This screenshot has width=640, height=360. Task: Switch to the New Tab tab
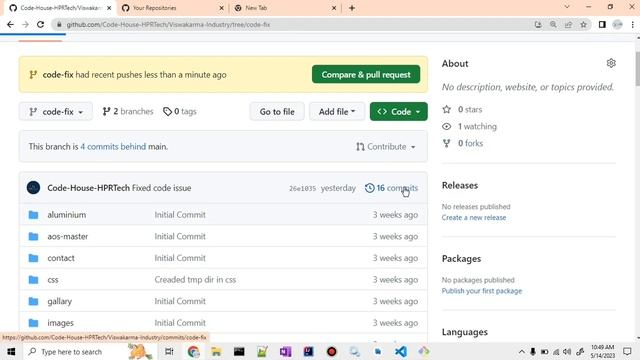pos(286,8)
